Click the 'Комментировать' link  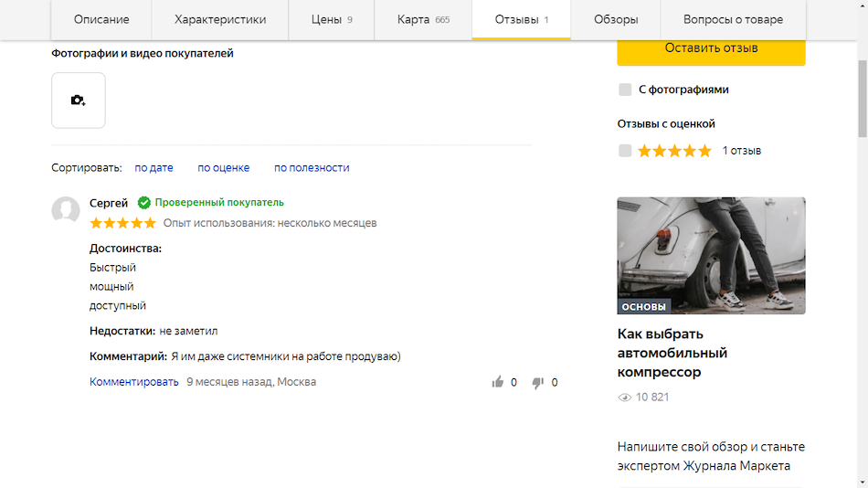point(133,382)
